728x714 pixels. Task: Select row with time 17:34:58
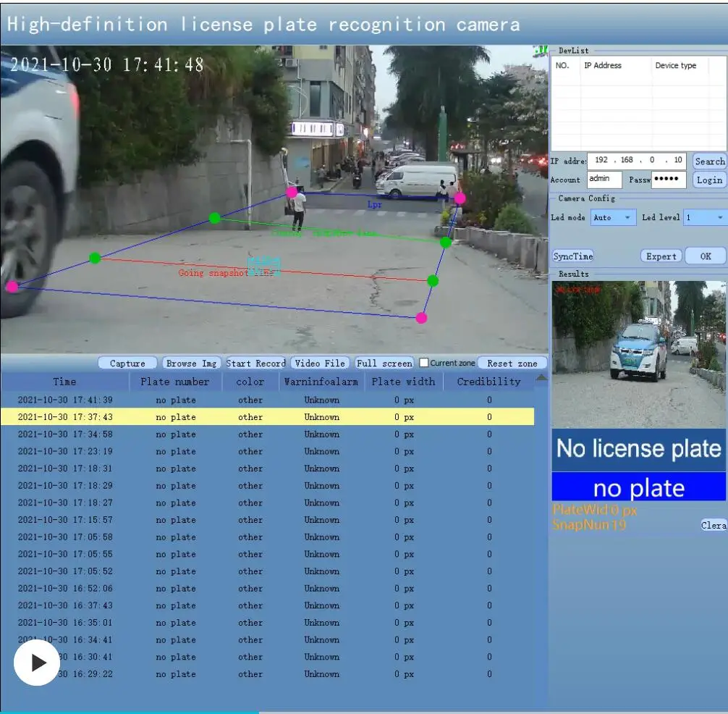pos(268,434)
